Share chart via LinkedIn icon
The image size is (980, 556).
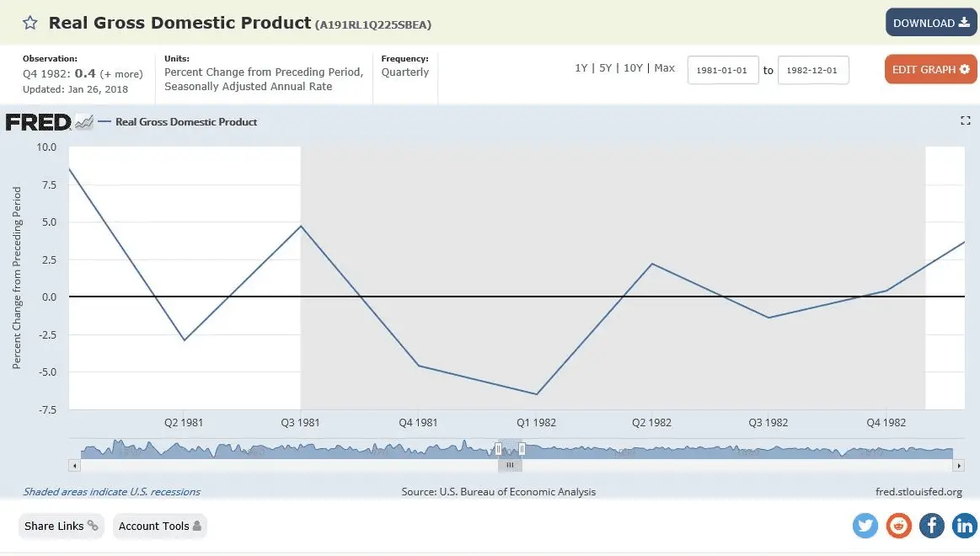[x=964, y=527]
